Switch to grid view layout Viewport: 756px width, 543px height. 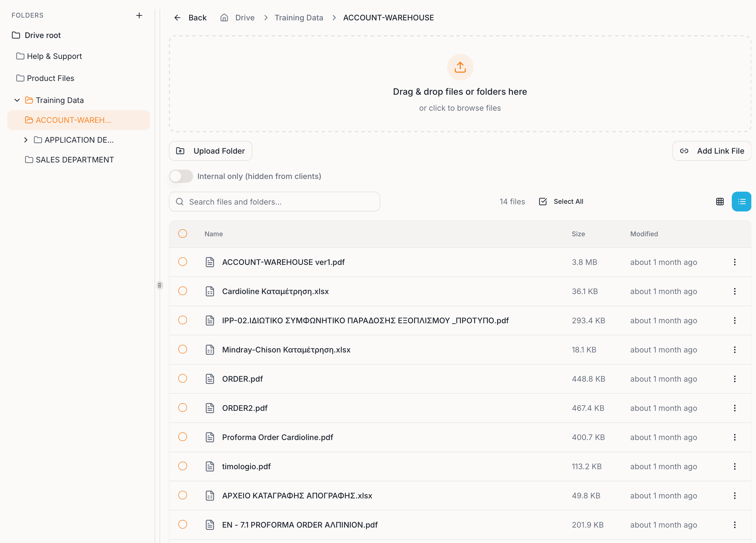click(720, 202)
